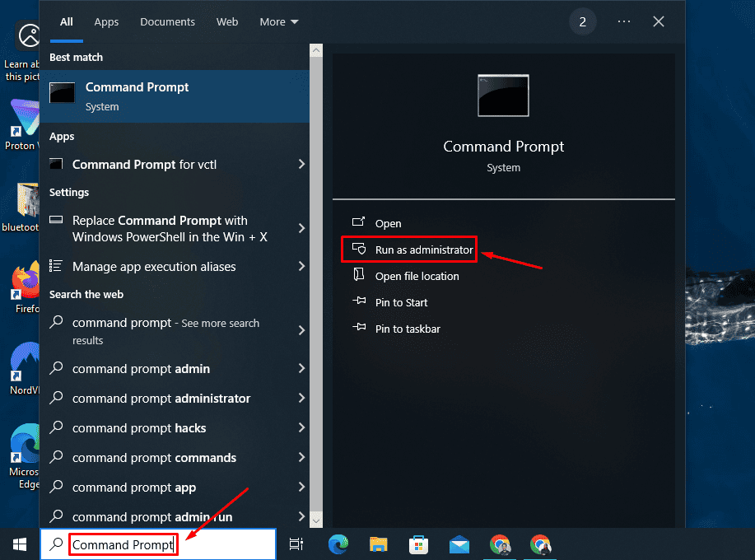The width and height of the screenshot is (755, 560).
Task: Click the Microsoft Edge desktop shortcut
Action: (x=25, y=456)
